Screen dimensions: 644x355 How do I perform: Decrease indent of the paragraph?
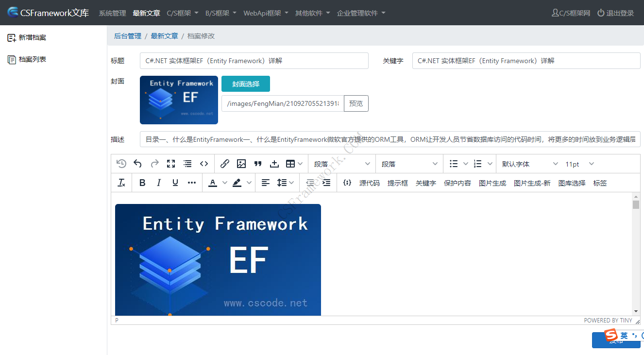(x=310, y=183)
